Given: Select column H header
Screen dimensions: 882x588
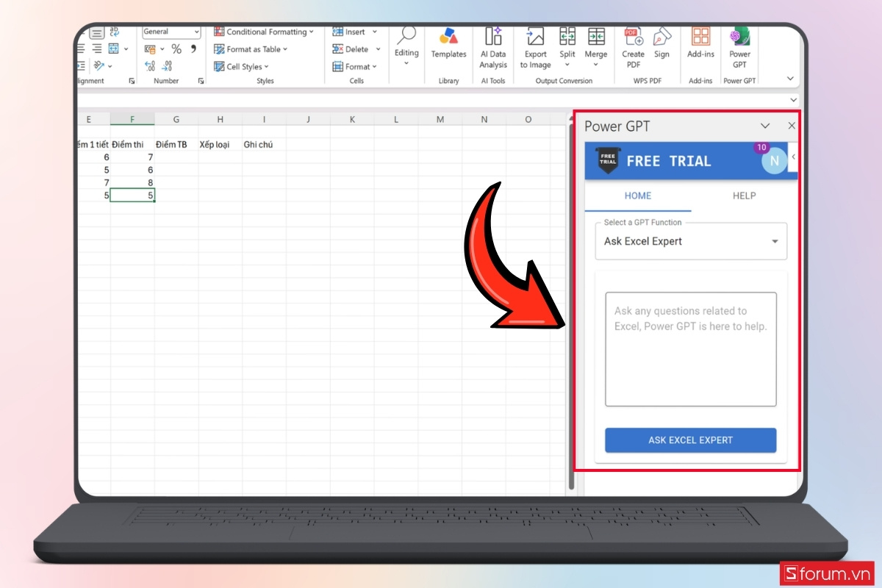Looking at the screenshot, I should tap(220, 119).
